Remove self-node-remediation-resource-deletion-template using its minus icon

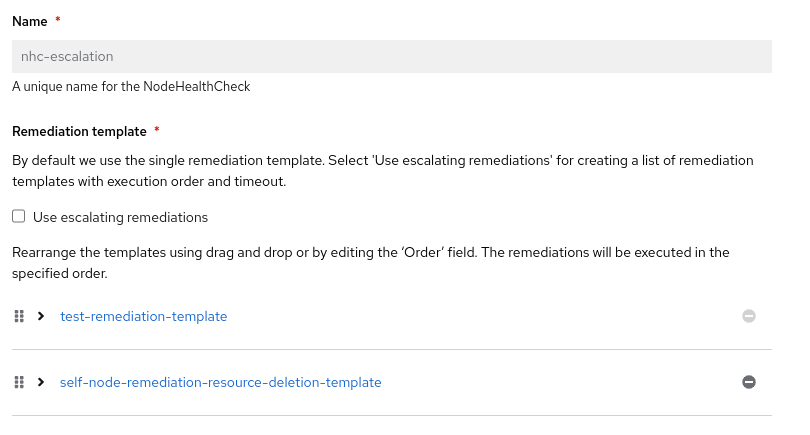749,382
